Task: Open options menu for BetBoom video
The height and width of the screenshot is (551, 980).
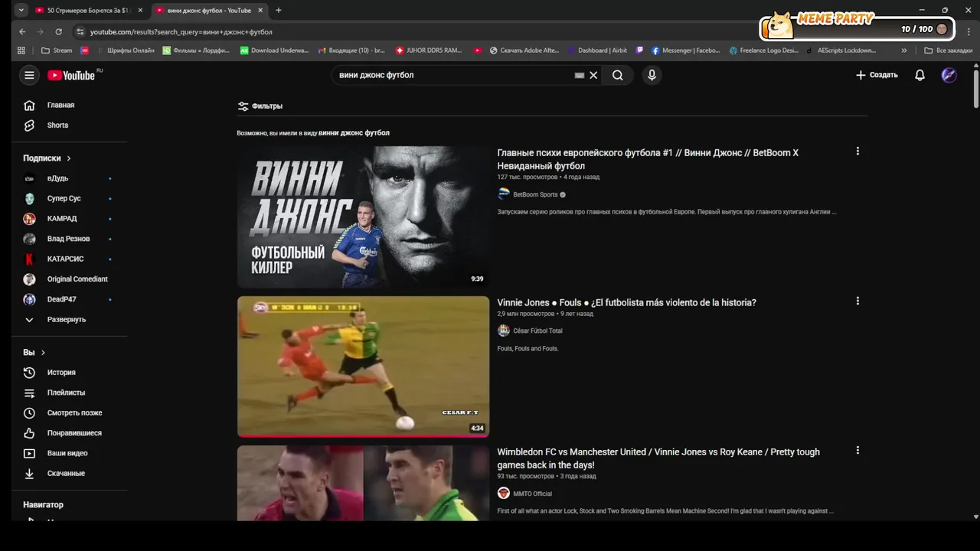Action: tap(857, 152)
